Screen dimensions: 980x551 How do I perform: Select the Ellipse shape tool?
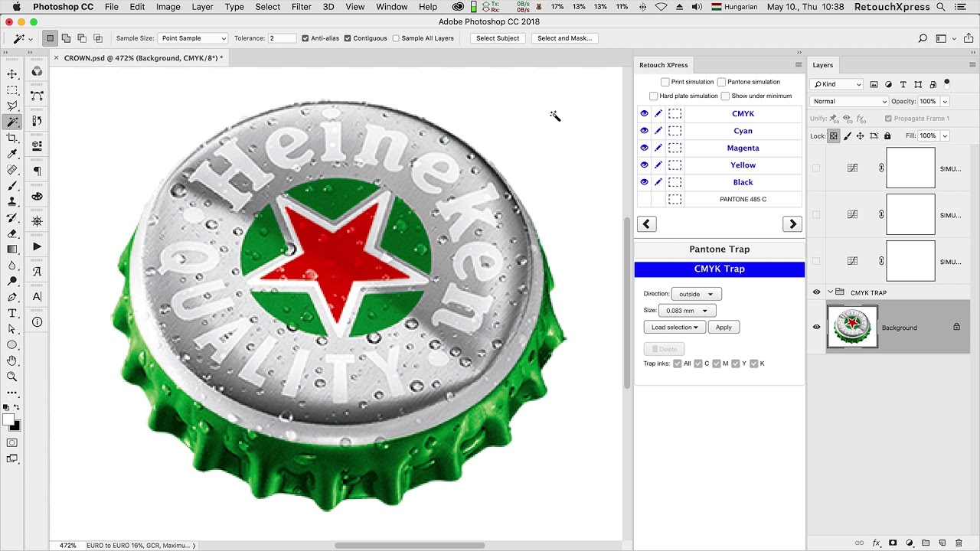[12, 345]
